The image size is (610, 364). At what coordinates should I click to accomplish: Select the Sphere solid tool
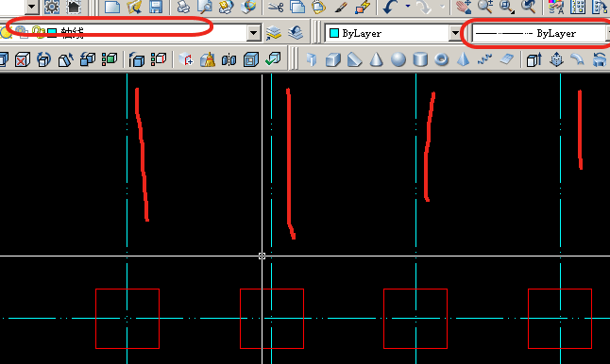pyautogui.click(x=398, y=59)
